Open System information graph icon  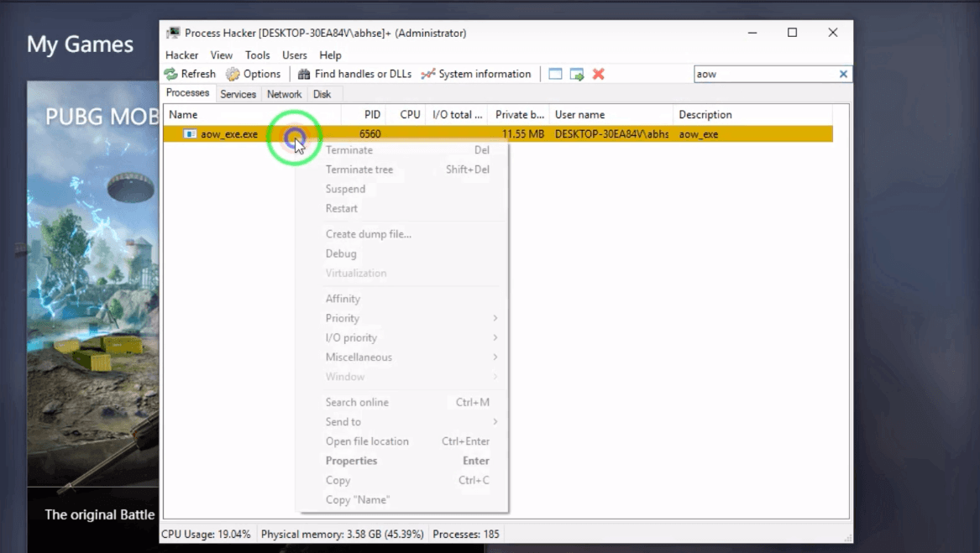pyautogui.click(x=428, y=74)
